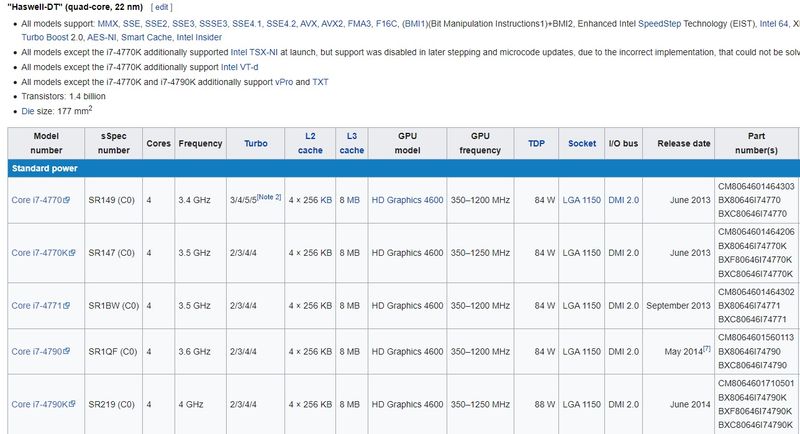
Task: Select the SR1BW (C0) sSpec cell
Action: tap(113, 305)
